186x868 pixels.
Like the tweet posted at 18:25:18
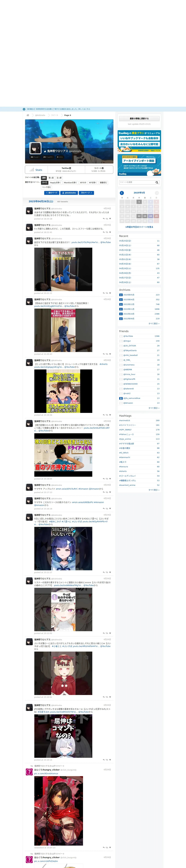click(110, 219)
